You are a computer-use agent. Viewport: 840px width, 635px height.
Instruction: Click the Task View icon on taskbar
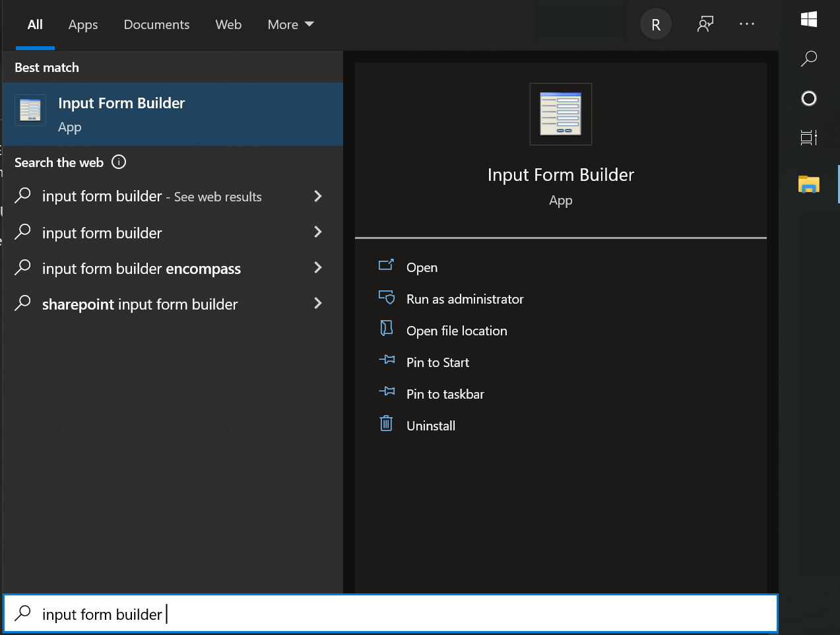(x=809, y=137)
